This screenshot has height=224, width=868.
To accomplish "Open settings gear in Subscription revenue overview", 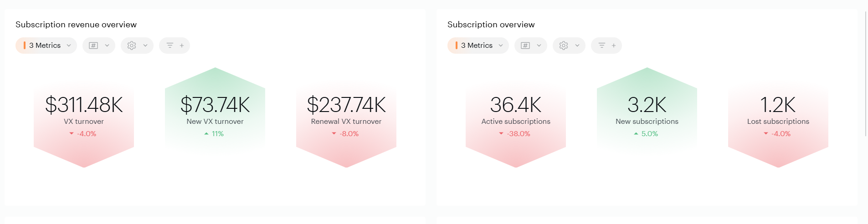I will point(132,46).
